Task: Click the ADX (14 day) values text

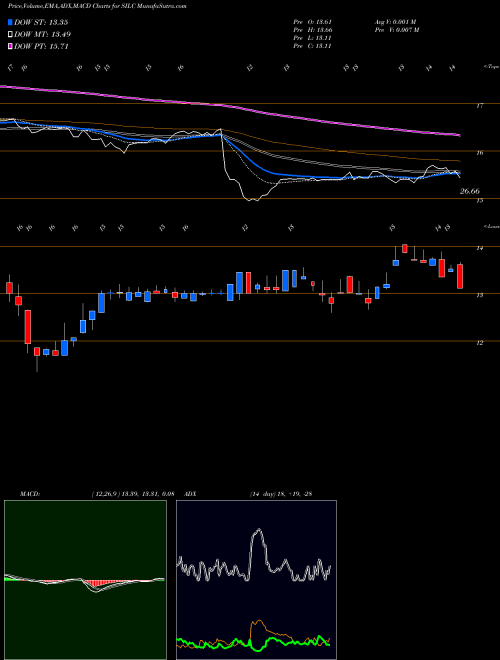Action: pyautogui.click(x=280, y=494)
